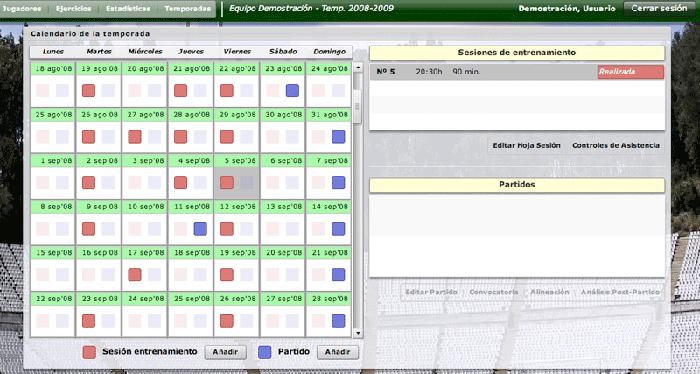
Task: Open match icon on 23 ago'08
Action: (292, 91)
